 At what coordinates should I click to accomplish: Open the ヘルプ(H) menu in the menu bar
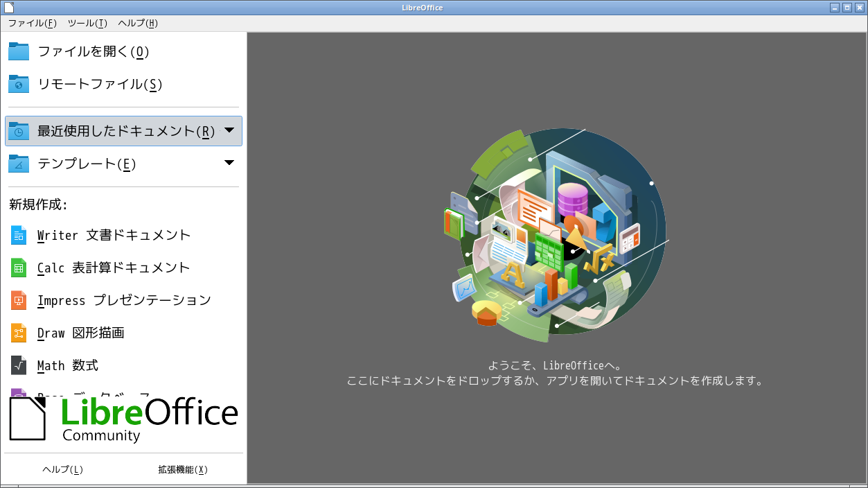(138, 23)
